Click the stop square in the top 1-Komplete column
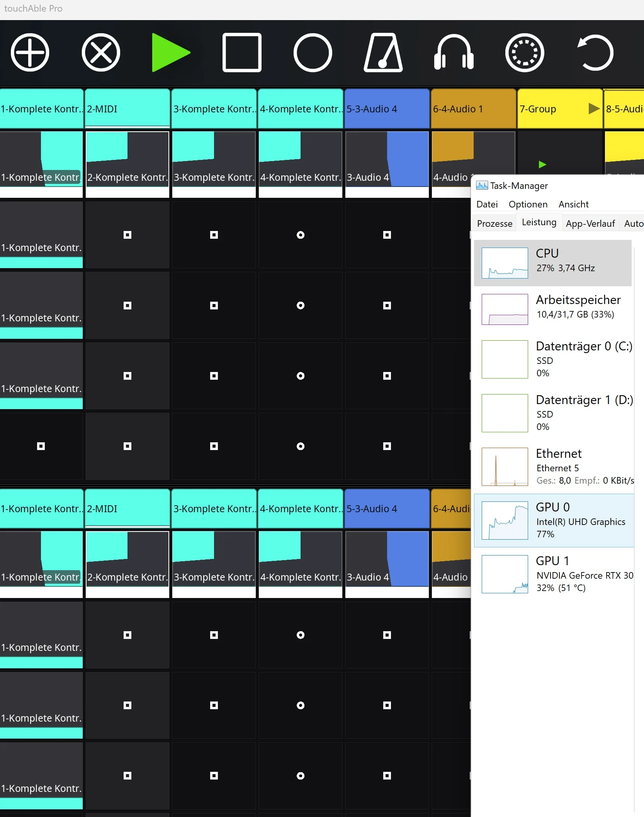 click(41, 446)
